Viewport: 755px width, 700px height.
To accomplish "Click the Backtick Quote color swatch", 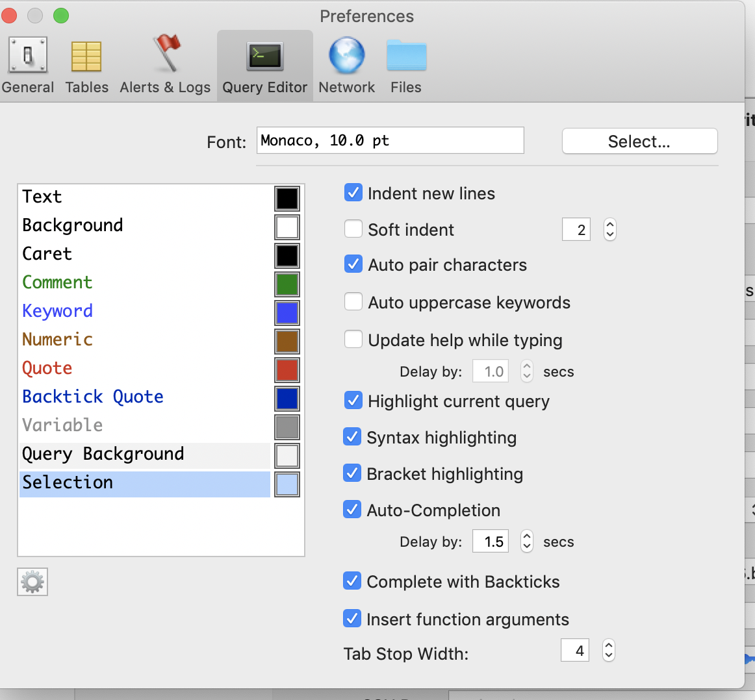I will [x=287, y=398].
